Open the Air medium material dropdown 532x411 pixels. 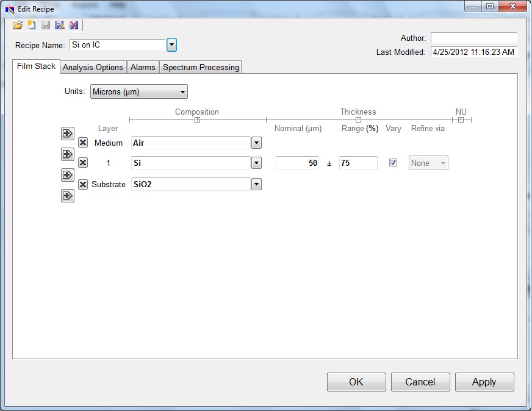point(256,143)
